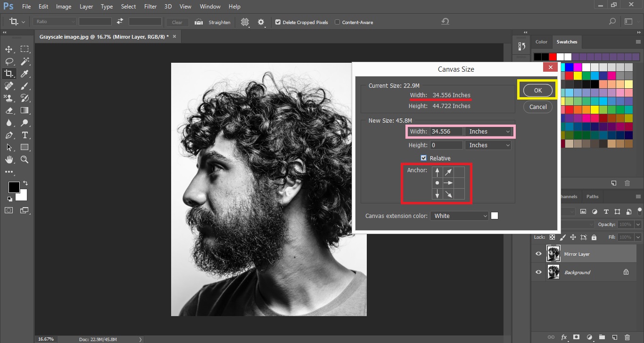Open the Canvas extension color dropdown
This screenshot has width=644, height=343.
point(459,216)
